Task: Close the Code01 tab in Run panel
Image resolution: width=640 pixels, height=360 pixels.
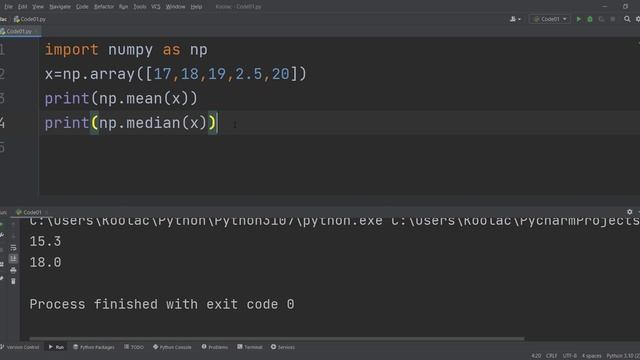Action: (46, 212)
